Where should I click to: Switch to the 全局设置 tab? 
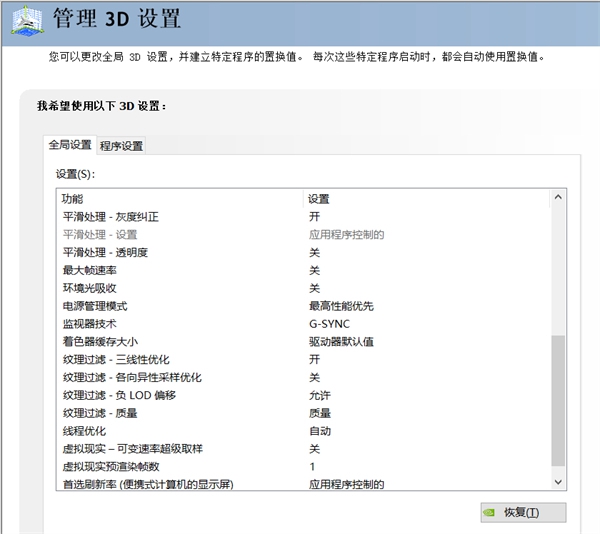70,145
